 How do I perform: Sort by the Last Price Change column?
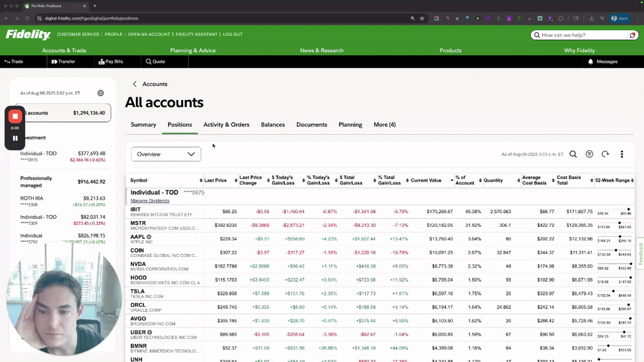coord(254,180)
